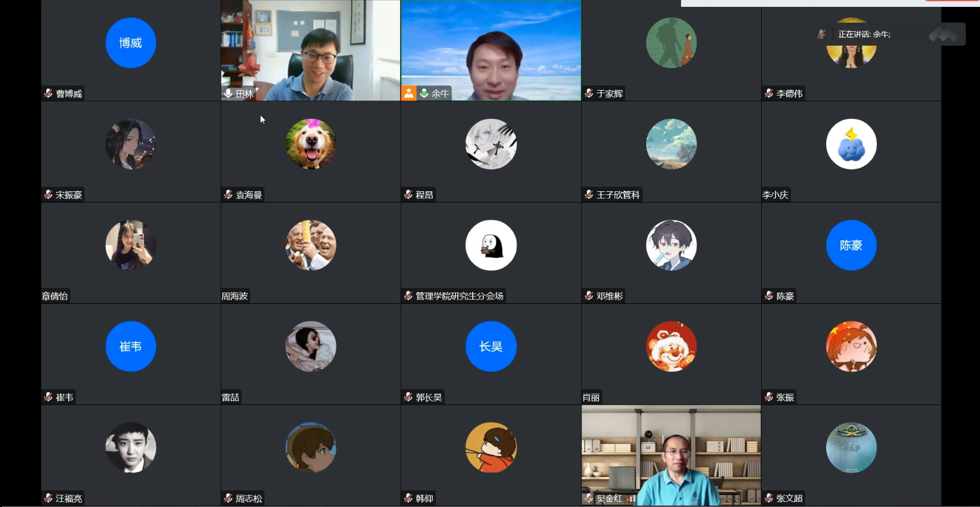
Task: Click the muted mic icon beside 吴金红
Action: point(589,498)
